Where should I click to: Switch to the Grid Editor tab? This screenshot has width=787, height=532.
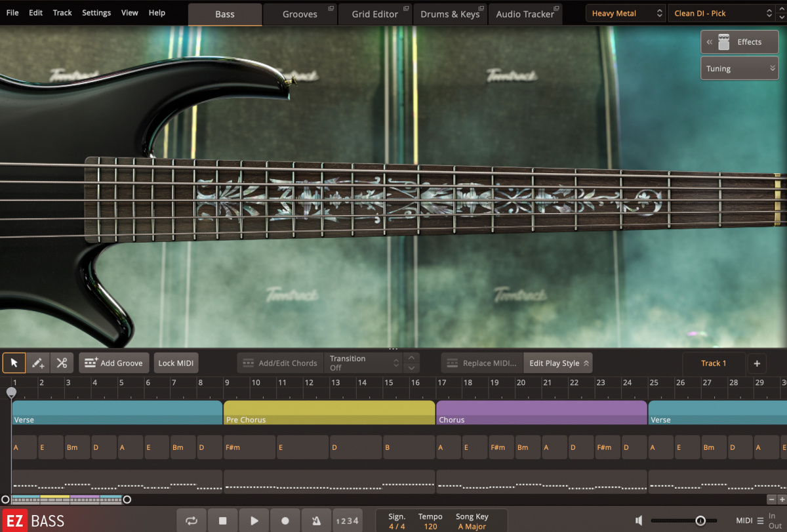coord(374,13)
